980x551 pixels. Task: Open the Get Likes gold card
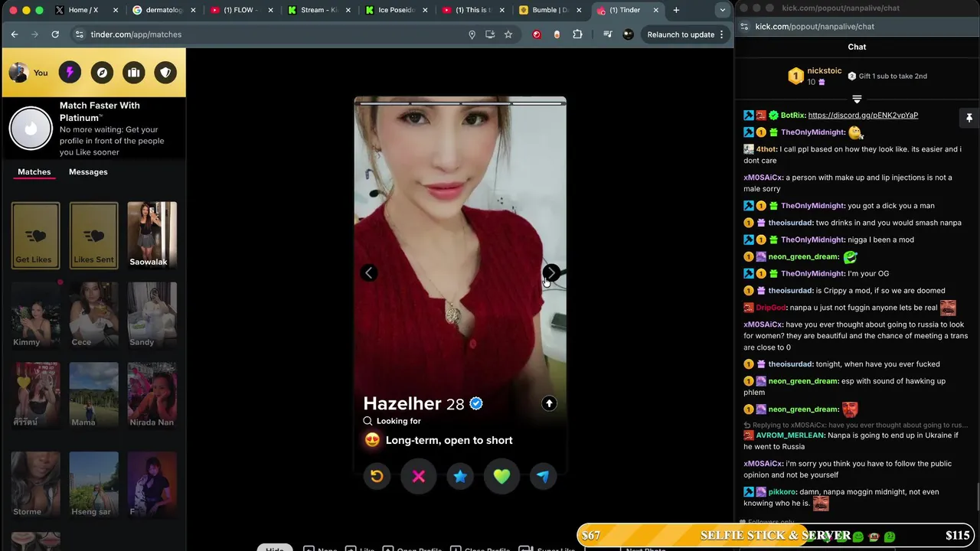pos(35,236)
